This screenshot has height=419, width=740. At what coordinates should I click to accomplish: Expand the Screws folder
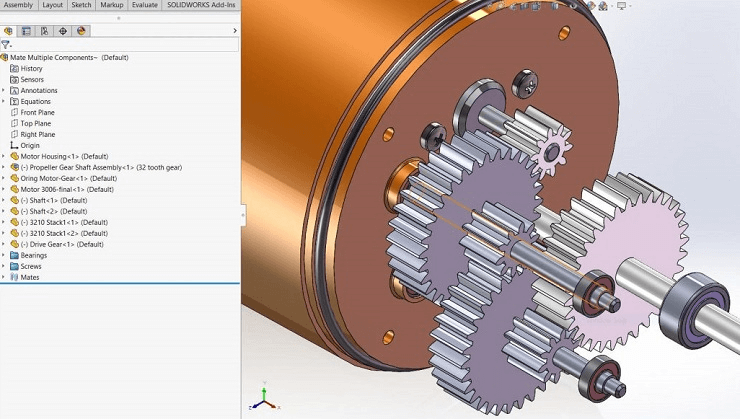tap(4, 266)
